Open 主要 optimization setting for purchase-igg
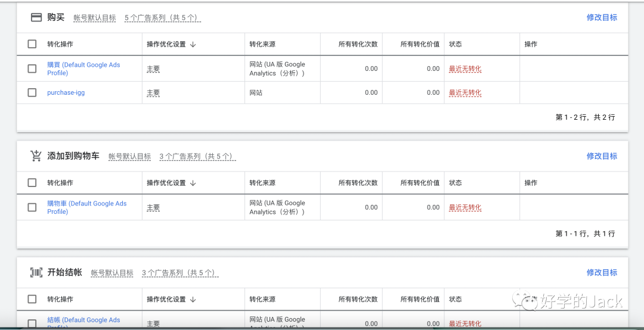 pos(153,93)
